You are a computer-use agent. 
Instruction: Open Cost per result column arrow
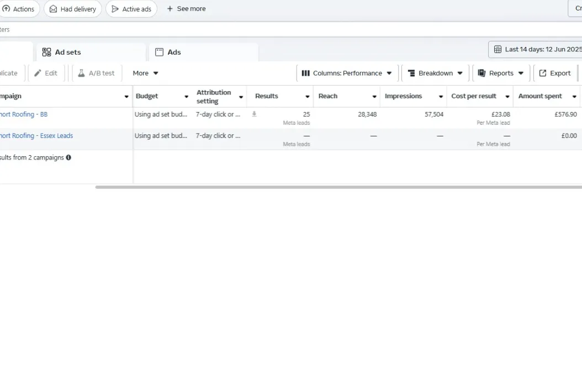(507, 97)
